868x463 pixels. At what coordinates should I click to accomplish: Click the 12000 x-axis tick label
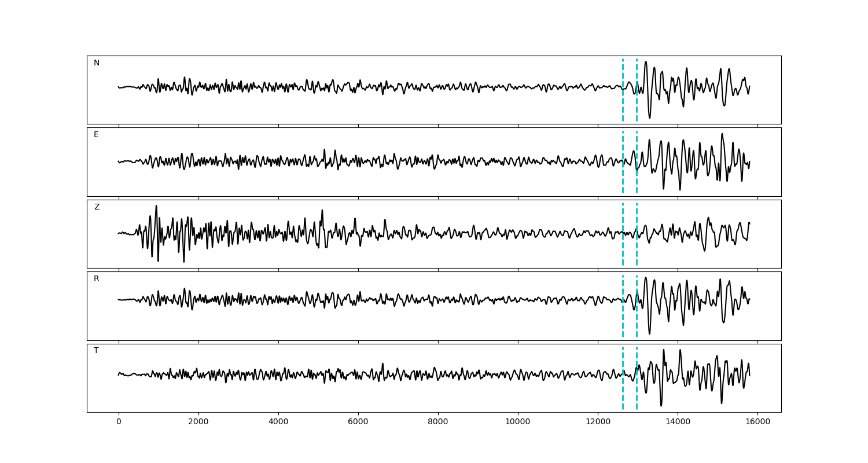(598, 422)
